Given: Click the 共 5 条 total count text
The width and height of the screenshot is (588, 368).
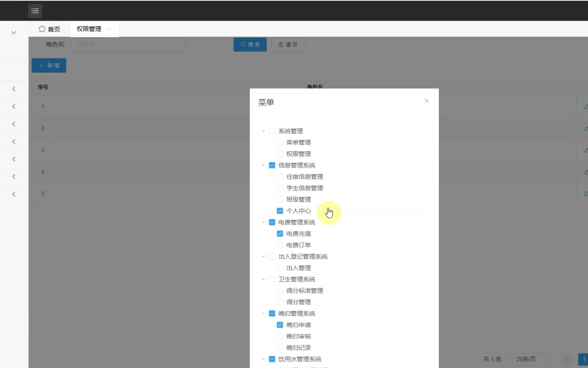Looking at the screenshot, I should point(492,359).
